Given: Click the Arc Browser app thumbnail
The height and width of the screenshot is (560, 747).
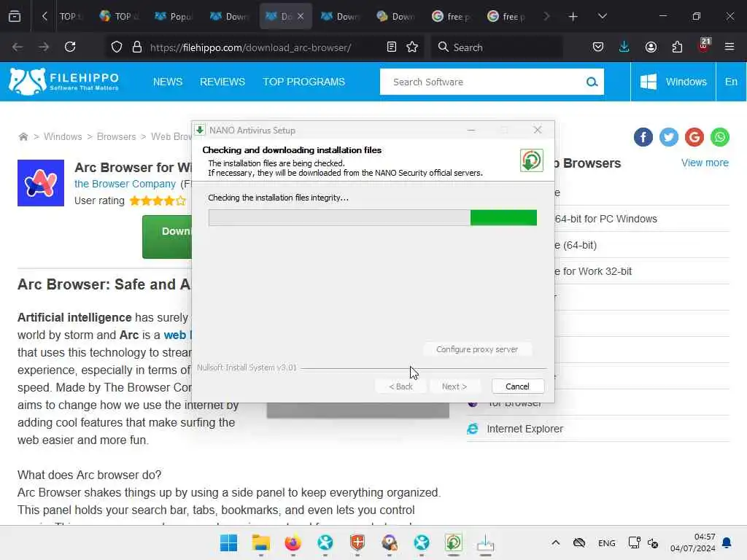Looking at the screenshot, I should coord(41,183).
